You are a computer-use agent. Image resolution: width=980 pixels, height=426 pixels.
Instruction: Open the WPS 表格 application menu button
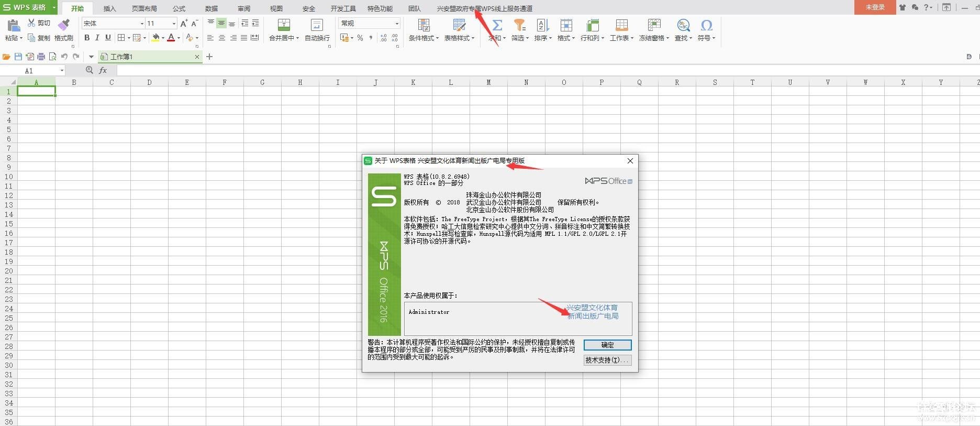point(29,7)
